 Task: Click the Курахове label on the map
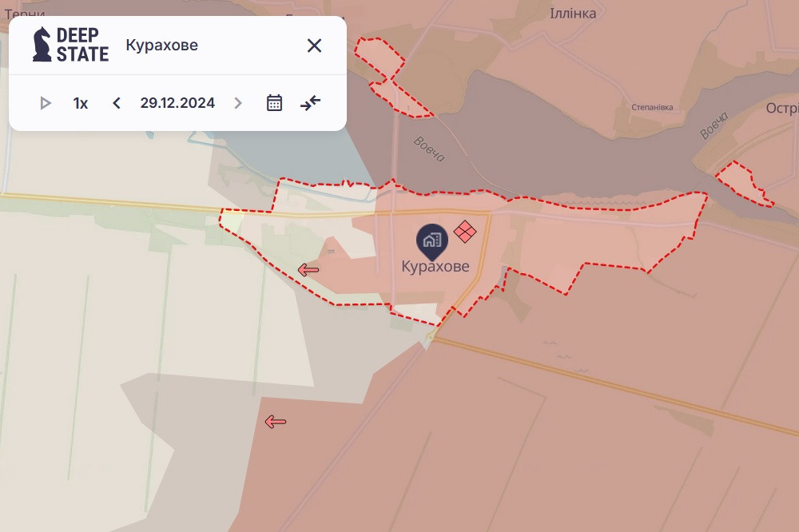click(x=435, y=267)
